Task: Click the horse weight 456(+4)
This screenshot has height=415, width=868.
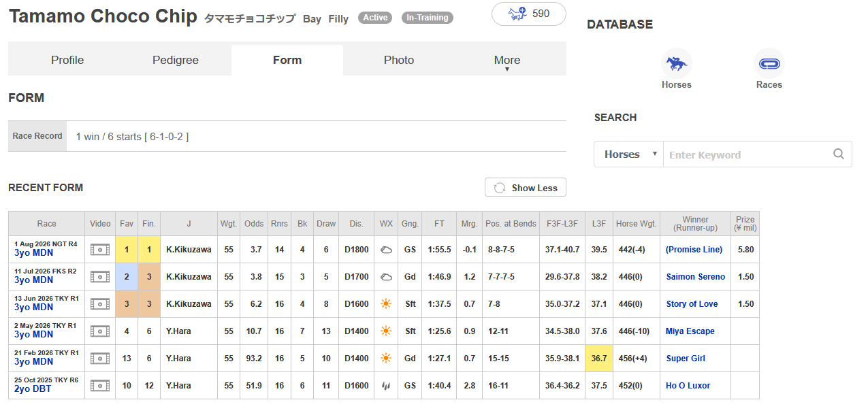Action: [x=637, y=359]
